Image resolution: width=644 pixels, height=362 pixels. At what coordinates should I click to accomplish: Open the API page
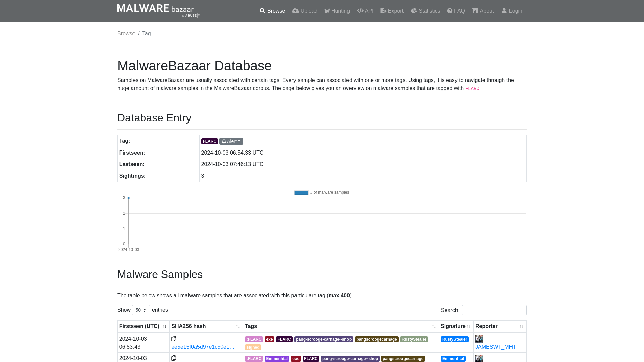[365, 11]
